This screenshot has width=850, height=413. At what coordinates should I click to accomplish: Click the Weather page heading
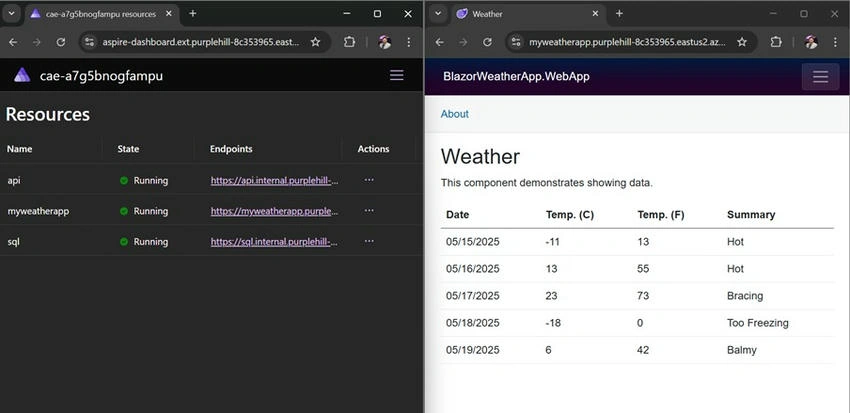pyautogui.click(x=480, y=157)
